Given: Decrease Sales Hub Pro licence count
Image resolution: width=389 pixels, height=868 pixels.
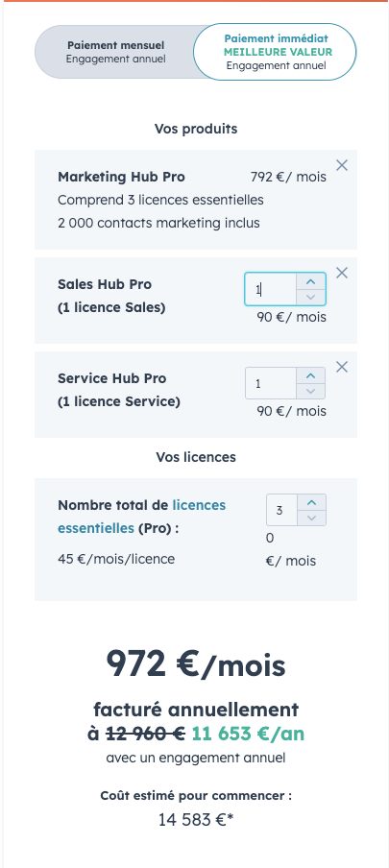Looking at the screenshot, I should pyautogui.click(x=311, y=297).
